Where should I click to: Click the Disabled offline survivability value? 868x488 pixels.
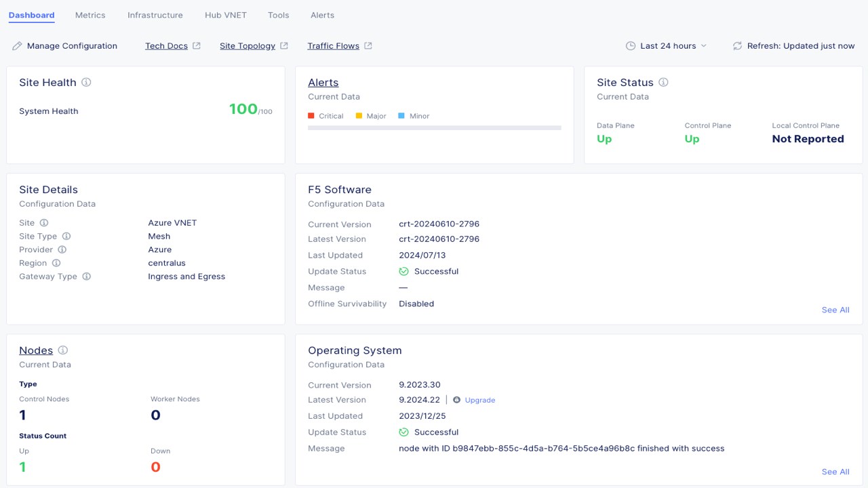(416, 304)
